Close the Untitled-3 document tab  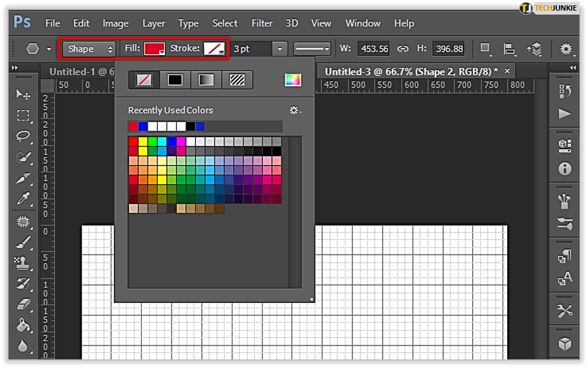tap(507, 70)
